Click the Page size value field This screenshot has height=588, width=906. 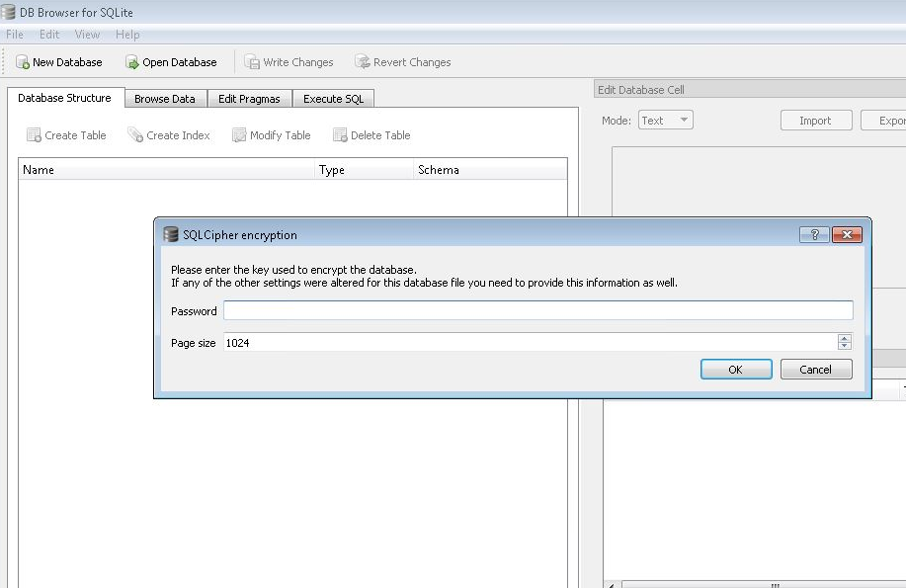point(530,343)
